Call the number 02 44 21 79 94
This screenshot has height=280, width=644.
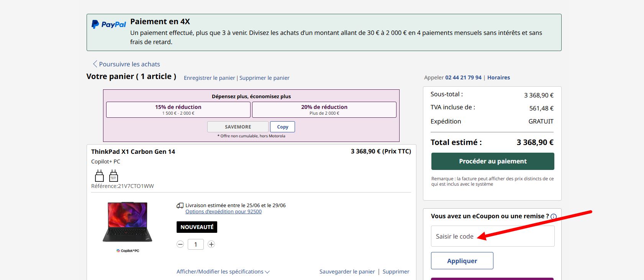click(463, 77)
